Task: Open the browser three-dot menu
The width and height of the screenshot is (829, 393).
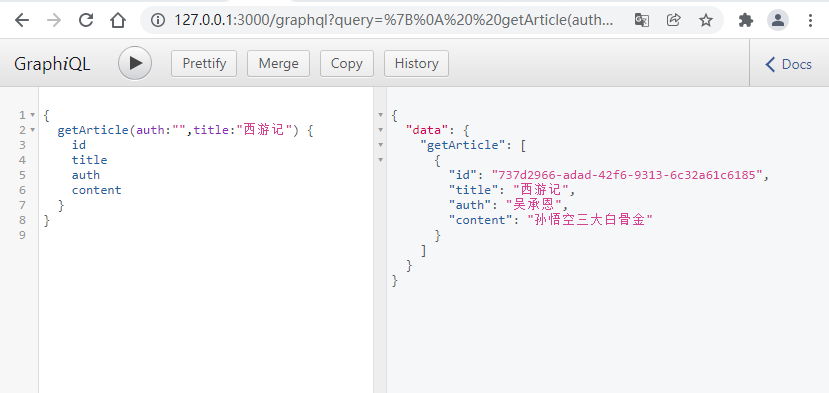Action: coord(810,20)
